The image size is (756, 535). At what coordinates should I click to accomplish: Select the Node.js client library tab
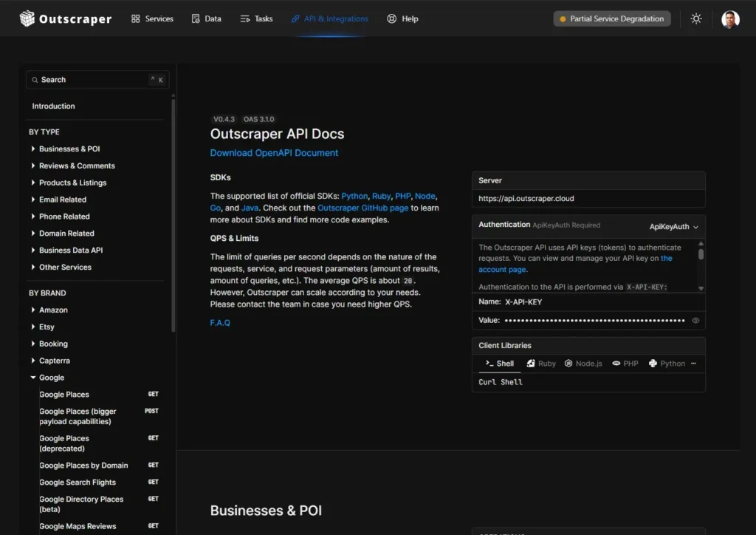pos(583,364)
